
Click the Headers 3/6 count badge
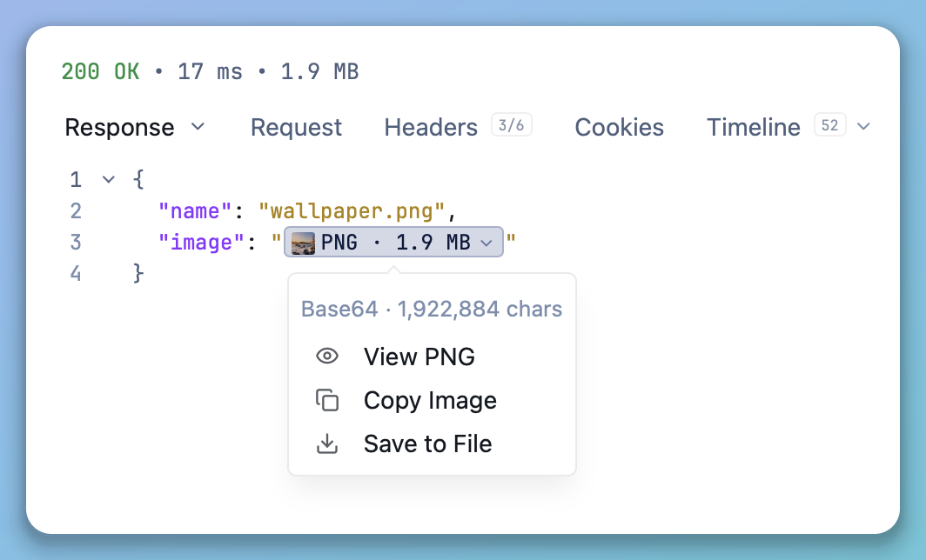click(x=512, y=125)
